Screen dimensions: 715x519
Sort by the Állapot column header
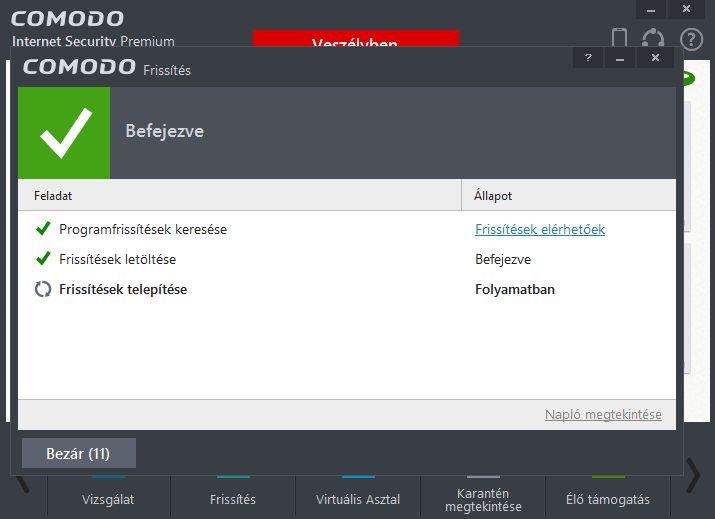click(569, 195)
